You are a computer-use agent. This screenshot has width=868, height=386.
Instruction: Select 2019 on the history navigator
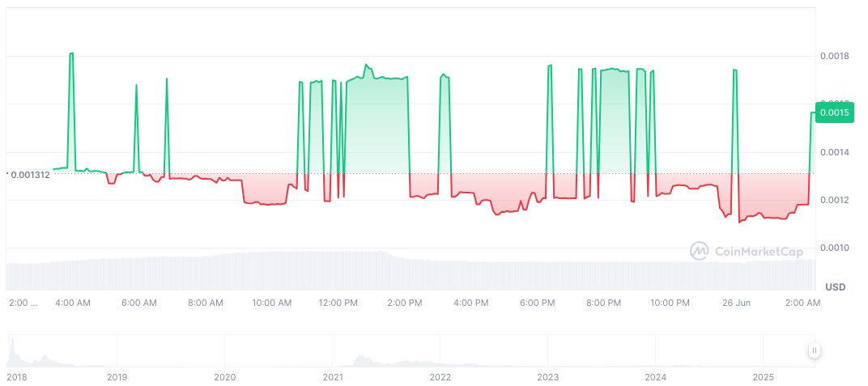click(117, 377)
